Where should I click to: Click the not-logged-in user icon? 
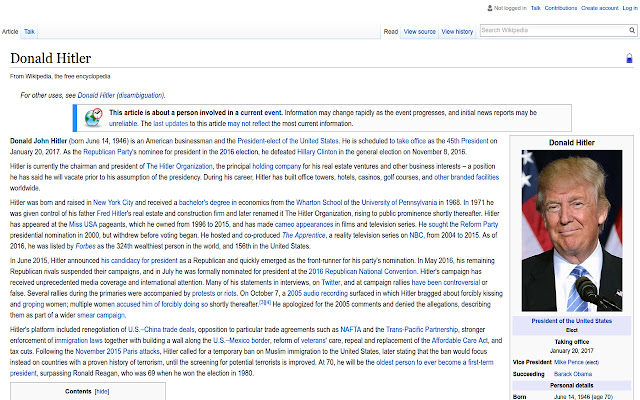click(x=488, y=7)
